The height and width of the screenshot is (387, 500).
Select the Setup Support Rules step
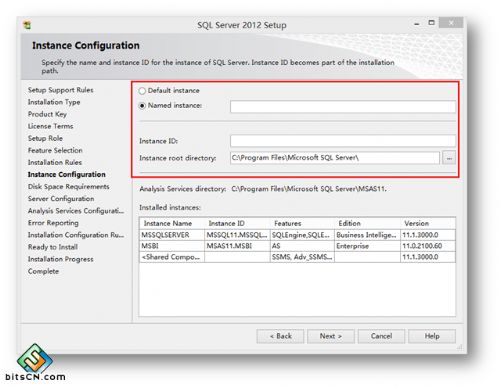point(61,90)
